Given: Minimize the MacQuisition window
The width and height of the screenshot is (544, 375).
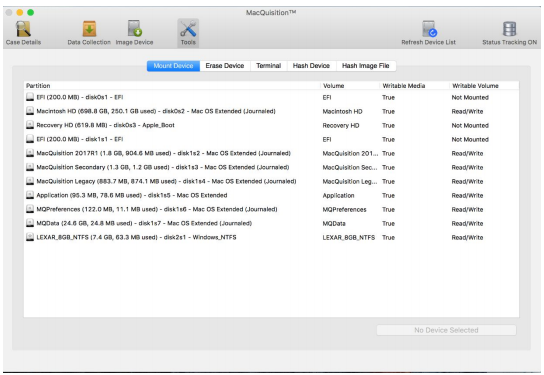Looking at the screenshot, I should pos(20,12).
